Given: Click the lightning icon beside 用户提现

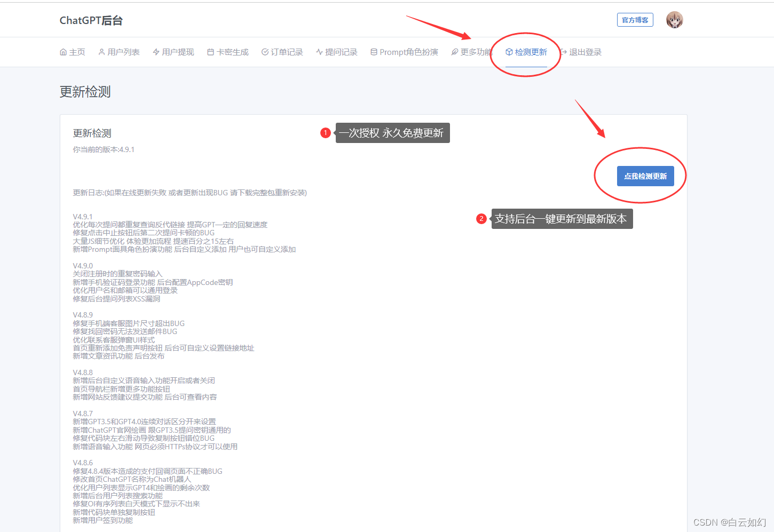Looking at the screenshot, I should coord(156,52).
